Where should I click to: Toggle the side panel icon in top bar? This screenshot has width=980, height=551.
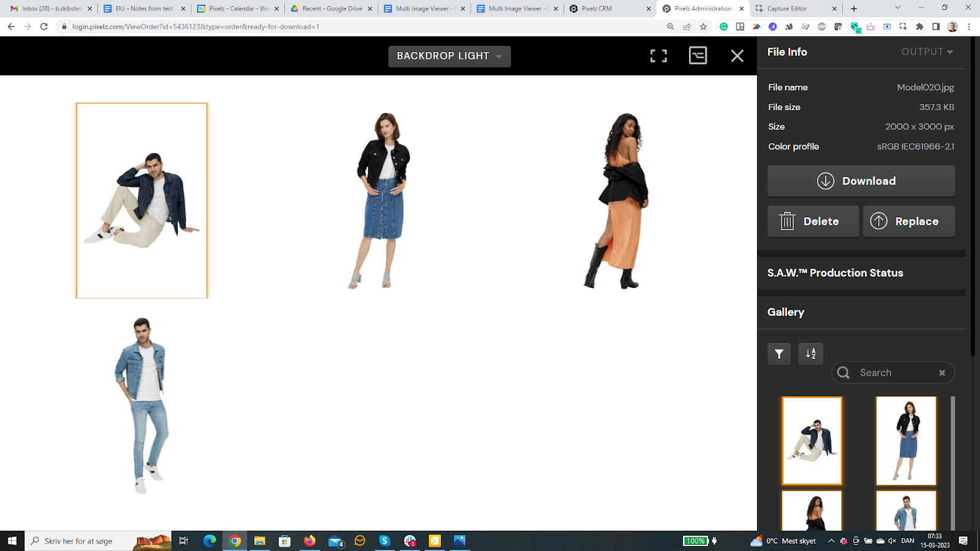click(698, 56)
